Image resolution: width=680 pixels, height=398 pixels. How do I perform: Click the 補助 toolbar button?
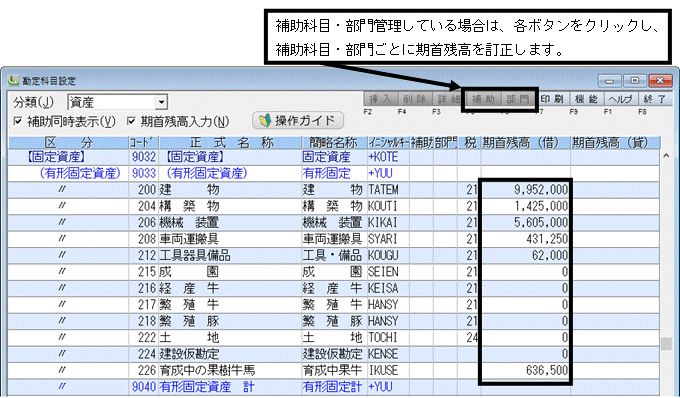[483, 99]
